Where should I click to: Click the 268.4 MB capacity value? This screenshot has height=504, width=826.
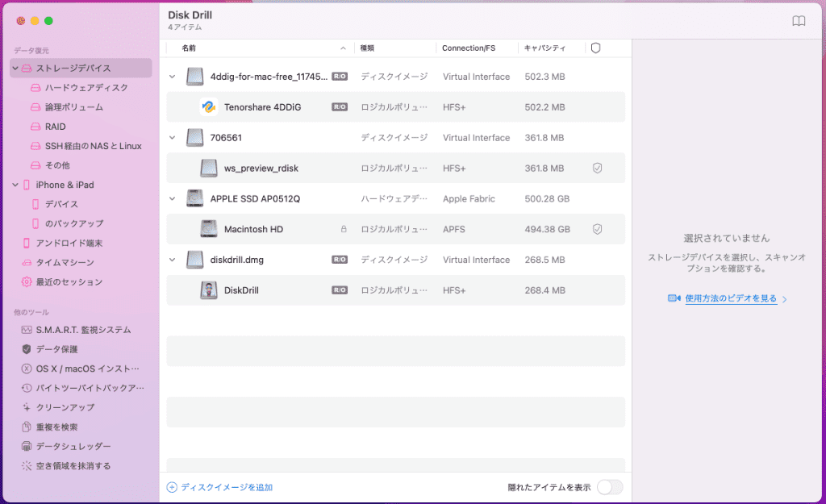point(544,290)
